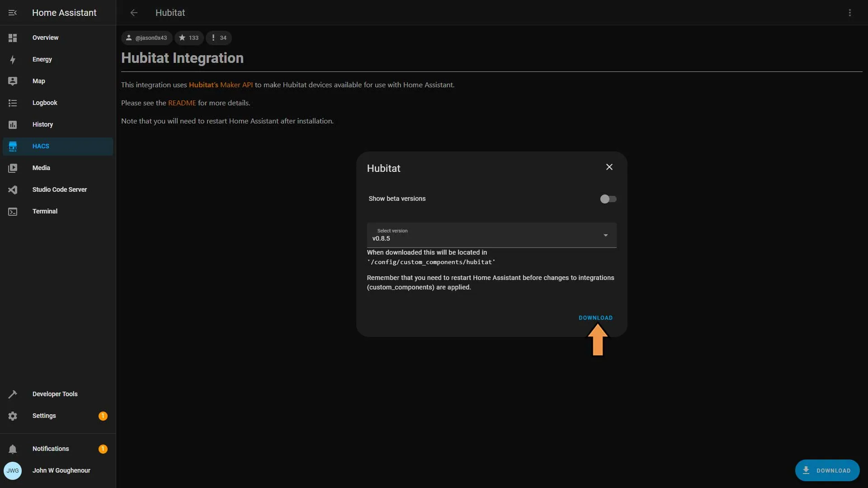Close the Hubitat dialog
The image size is (868, 488).
tap(609, 167)
